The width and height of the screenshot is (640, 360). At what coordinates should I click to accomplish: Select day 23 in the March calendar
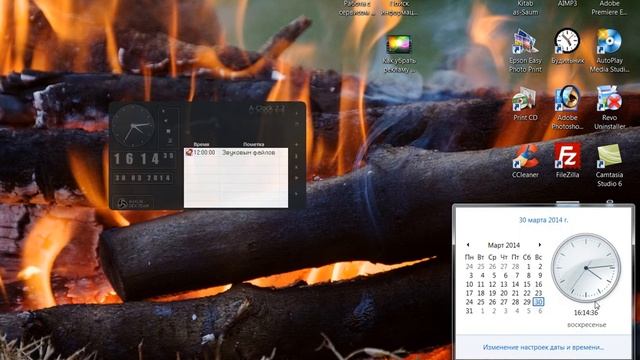538,293
